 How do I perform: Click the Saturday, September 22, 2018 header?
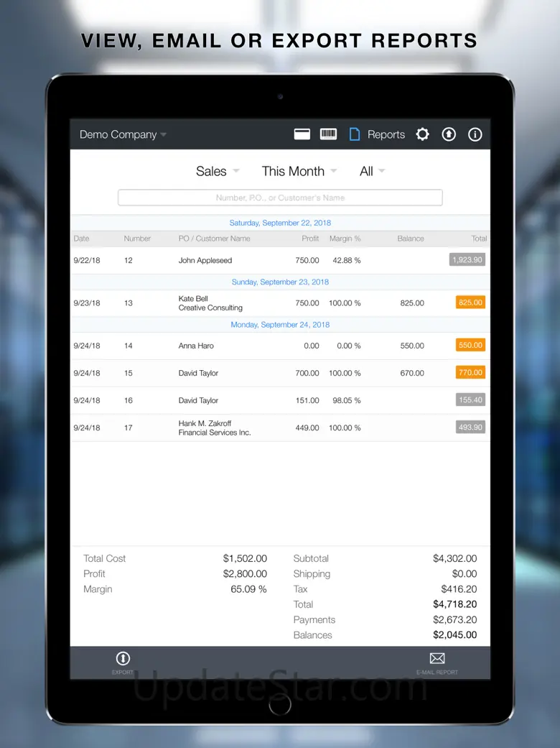tap(280, 223)
